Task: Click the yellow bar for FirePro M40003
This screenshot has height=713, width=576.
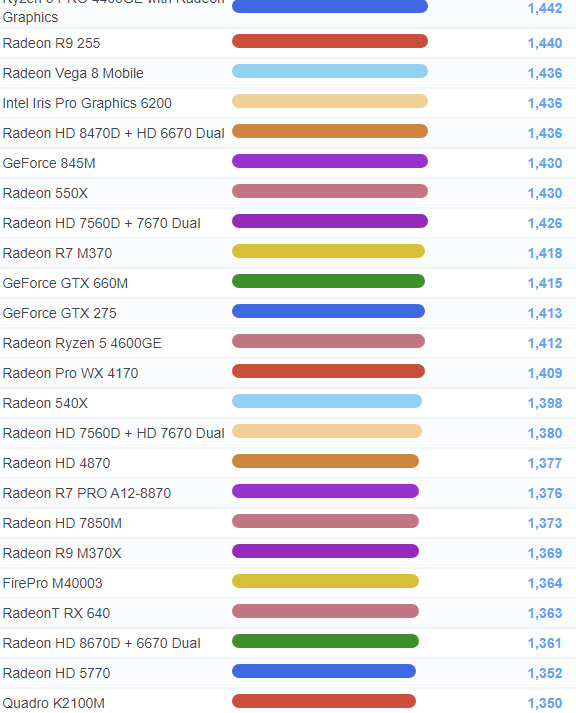Action: click(x=325, y=582)
